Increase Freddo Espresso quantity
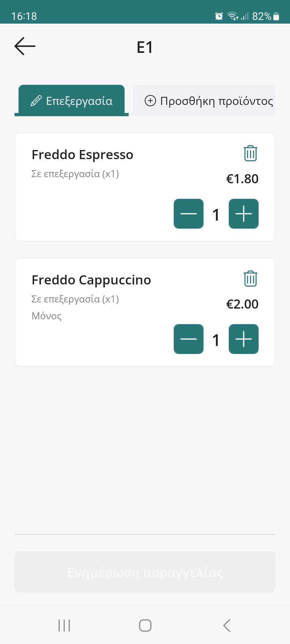The image size is (290, 644). point(244,214)
